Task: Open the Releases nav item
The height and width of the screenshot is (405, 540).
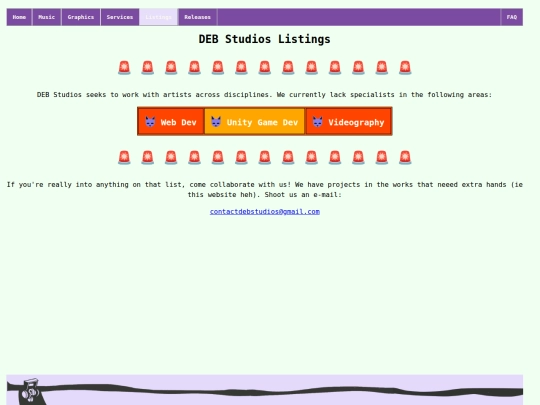Action: point(197,17)
